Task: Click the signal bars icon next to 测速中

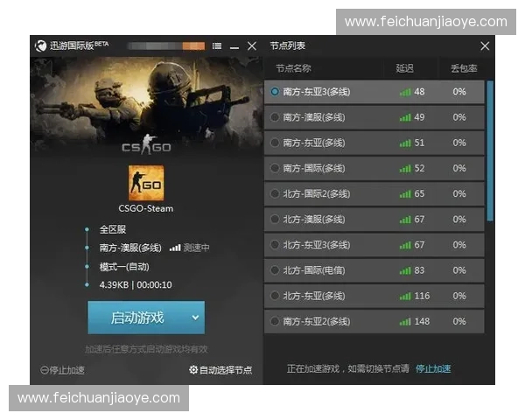Action: [x=175, y=248]
